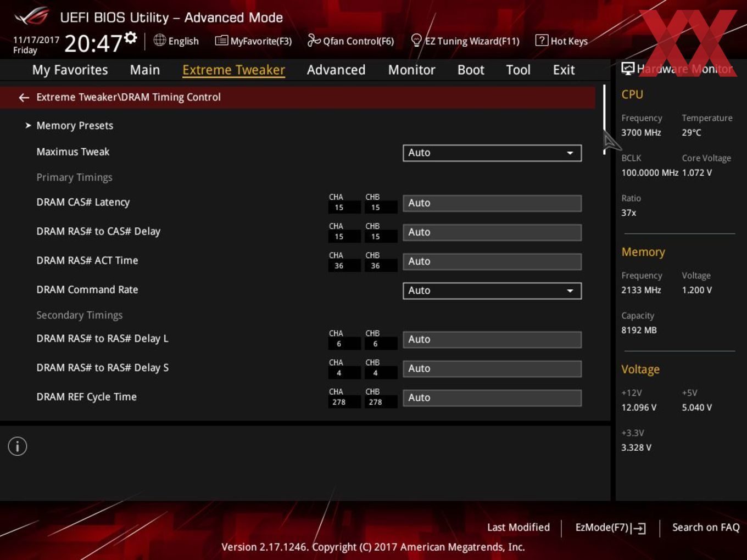Click the Memory Frequency 2133 MHz value

(641, 290)
